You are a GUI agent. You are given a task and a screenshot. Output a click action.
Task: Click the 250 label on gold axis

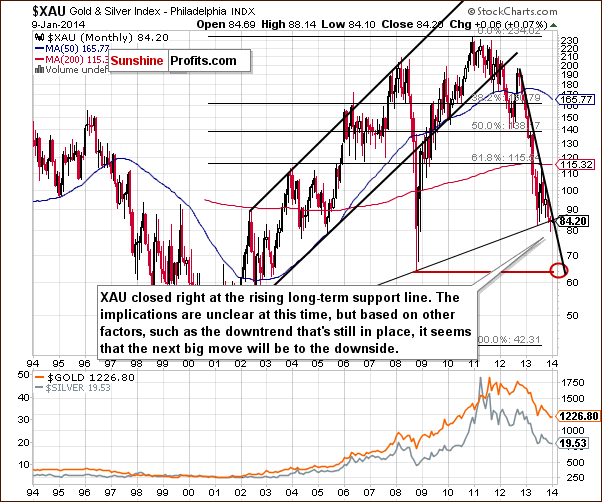pyautogui.click(x=577, y=478)
